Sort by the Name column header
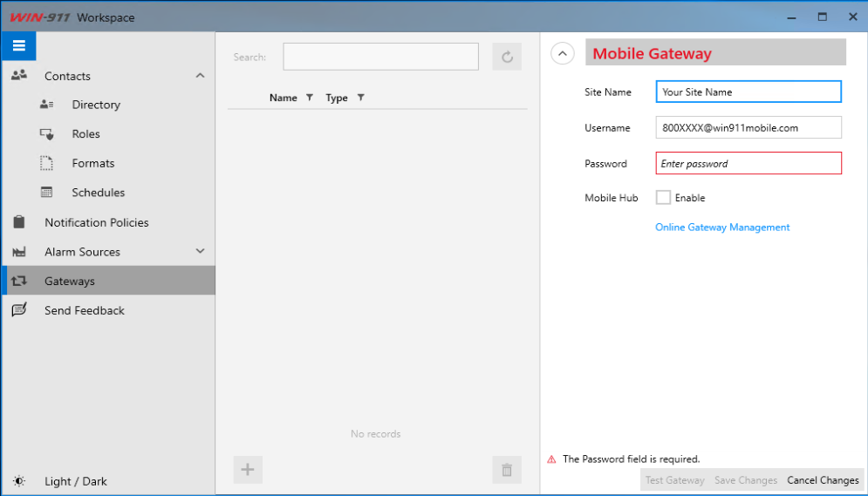This screenshot has height=496, width=868. [283, 98]
